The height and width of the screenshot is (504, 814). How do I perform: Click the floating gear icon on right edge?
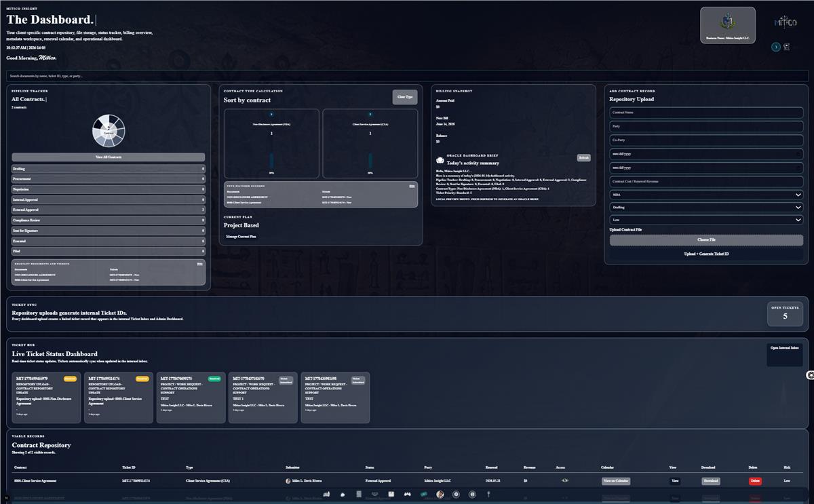810,375
